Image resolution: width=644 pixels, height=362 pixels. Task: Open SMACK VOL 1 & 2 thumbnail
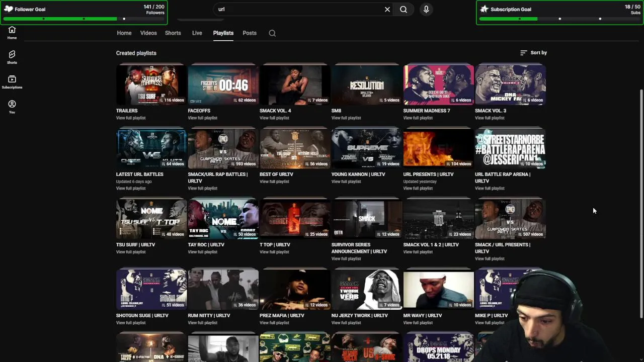tap(439, 219)
